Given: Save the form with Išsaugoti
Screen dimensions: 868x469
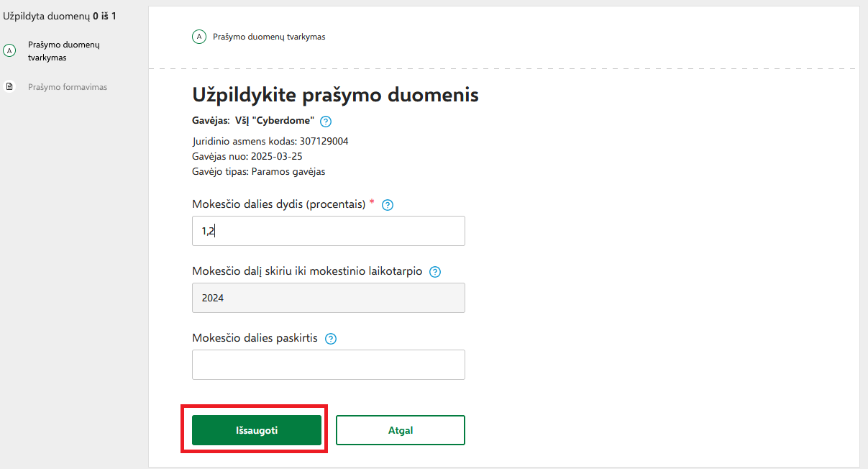Looking at the screenshot, I should click(256, 430).
